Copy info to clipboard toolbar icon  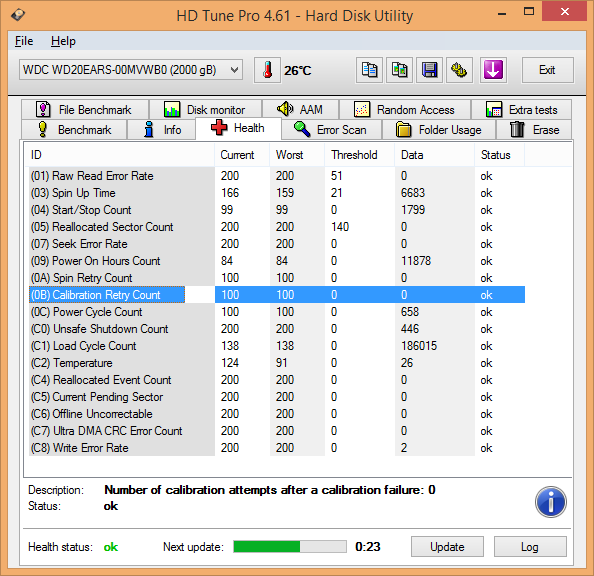click(x=369, y=70)
